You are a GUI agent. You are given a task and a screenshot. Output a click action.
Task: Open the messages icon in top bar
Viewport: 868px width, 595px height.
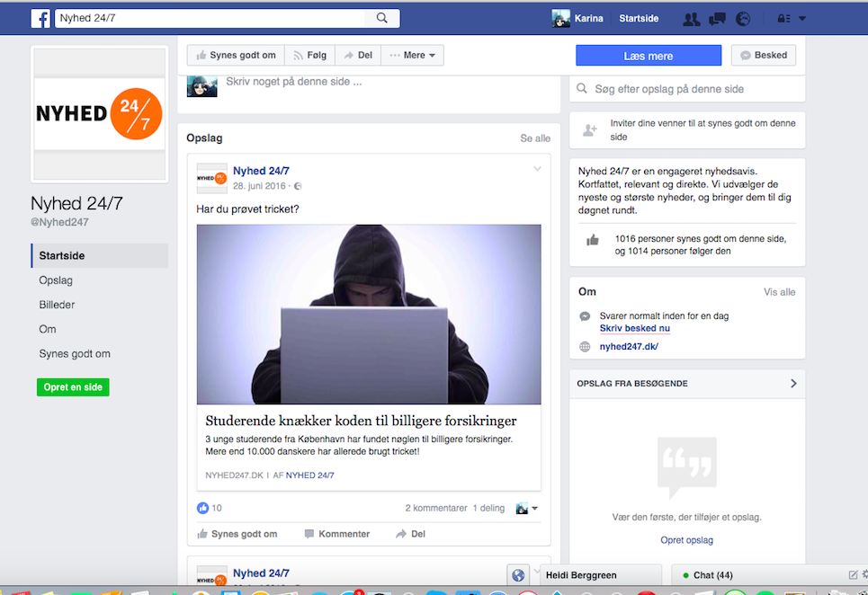pos(718,19)
